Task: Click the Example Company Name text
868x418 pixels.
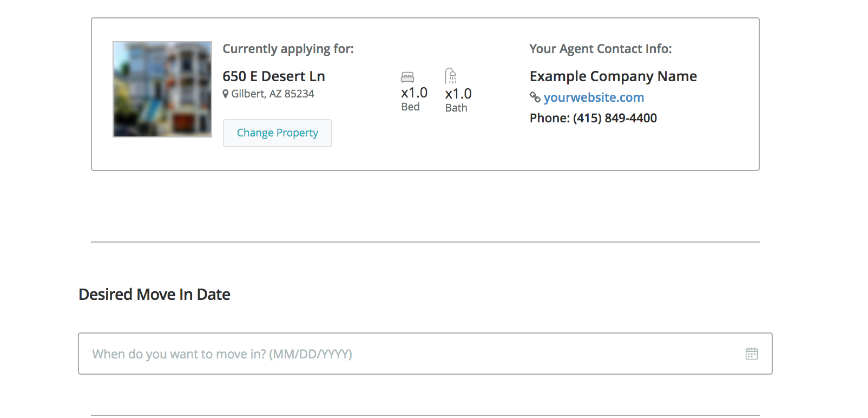Action: pyautogui.click(x=613, y=76)
